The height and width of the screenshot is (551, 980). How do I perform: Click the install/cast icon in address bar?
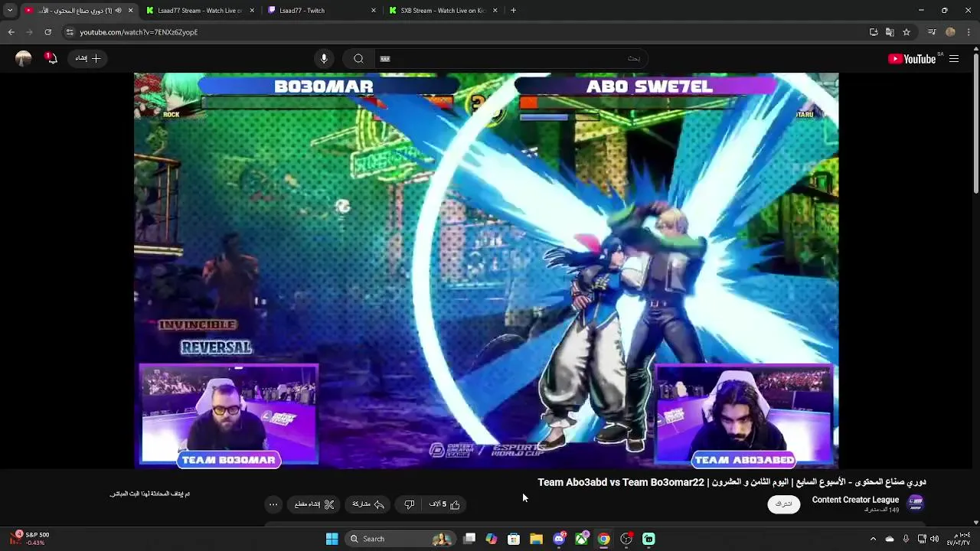874,32
